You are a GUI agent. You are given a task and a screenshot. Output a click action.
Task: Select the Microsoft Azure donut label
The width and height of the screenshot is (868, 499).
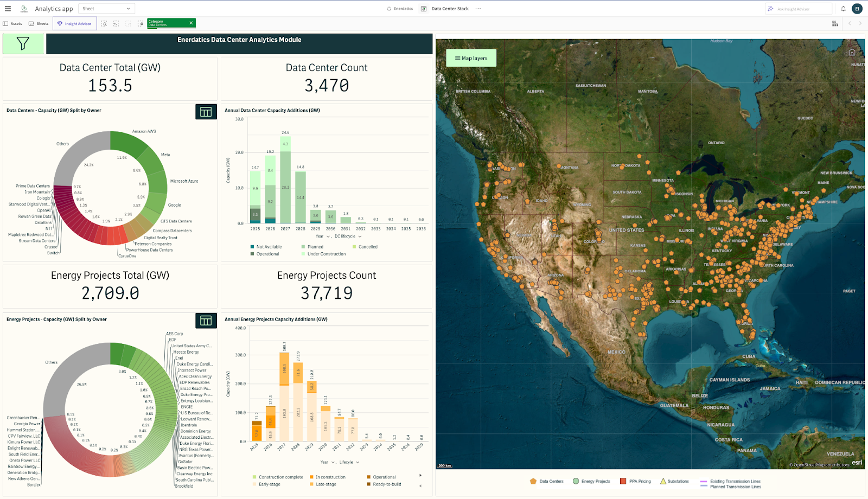click(x=184, y=181)
